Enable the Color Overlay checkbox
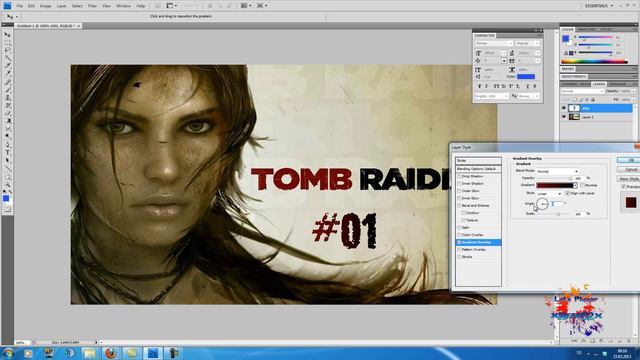 [459, 235]
